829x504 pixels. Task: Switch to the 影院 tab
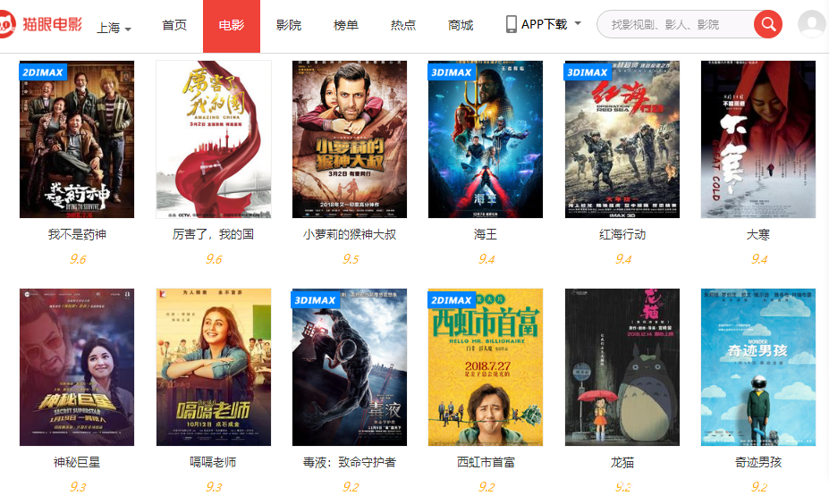point(289,25)
